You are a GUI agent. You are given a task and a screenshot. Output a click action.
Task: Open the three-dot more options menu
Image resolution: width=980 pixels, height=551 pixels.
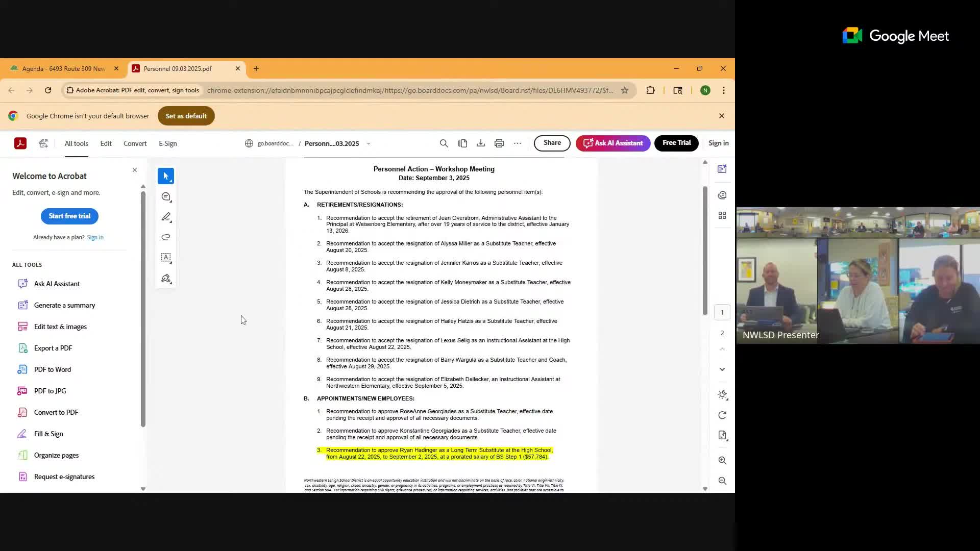tap(517, 143)
